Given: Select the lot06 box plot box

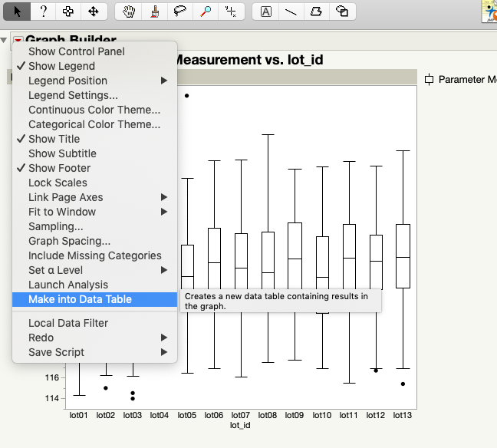Looking at the screenshot, I should (214, 259).
